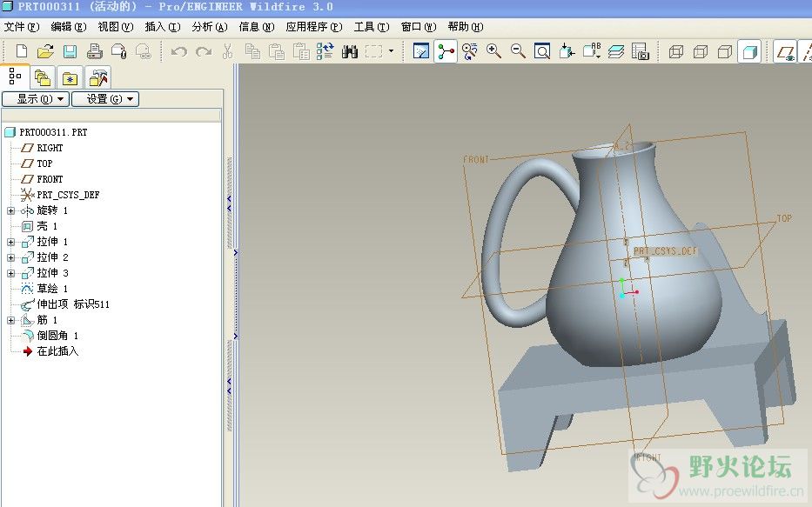Send the model as an email attachment

(x=118, y=51)
